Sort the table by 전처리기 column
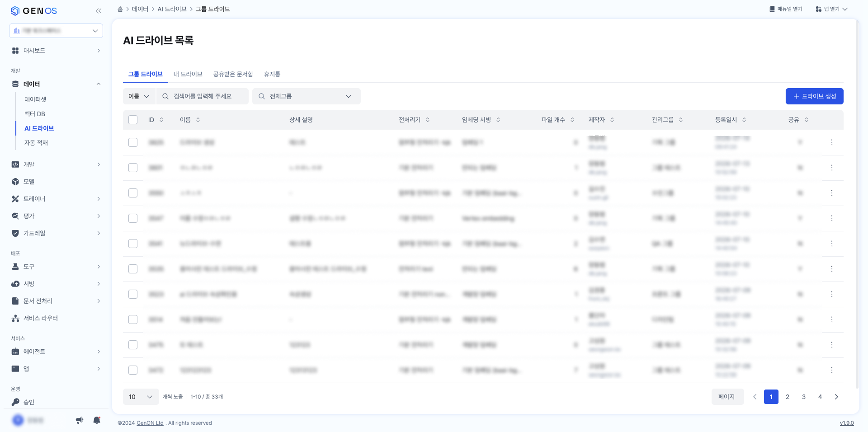The width and height of the screenshot is (868, 432). pos(428,120)
